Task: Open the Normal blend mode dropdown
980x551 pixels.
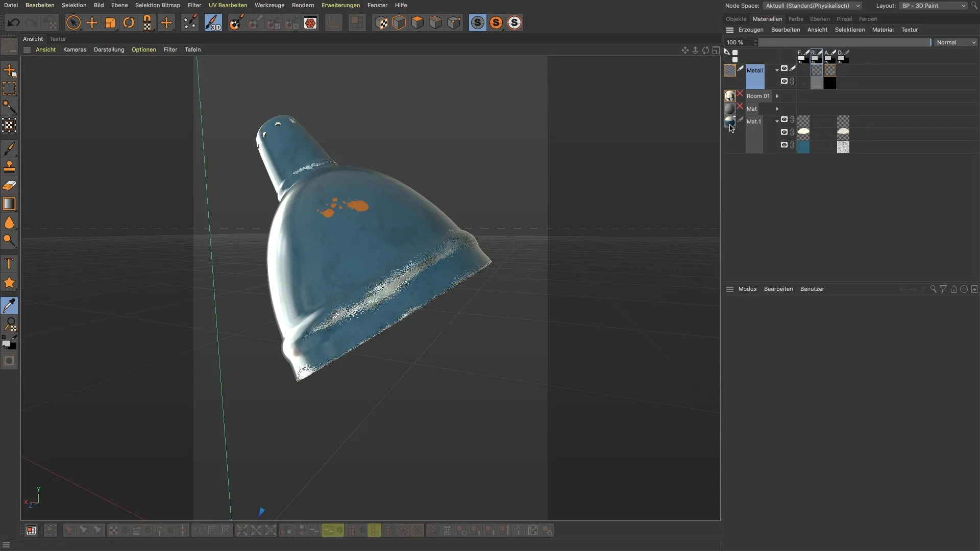Action: [956, 42]
